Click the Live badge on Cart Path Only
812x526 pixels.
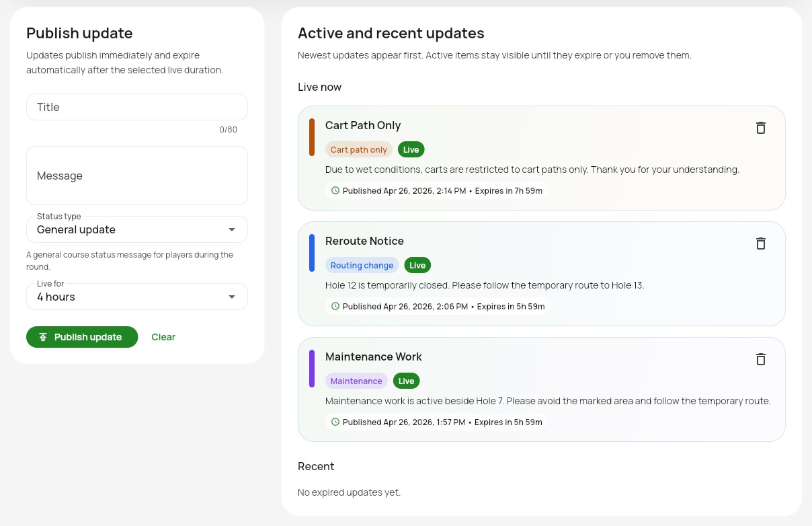[411, 149]
